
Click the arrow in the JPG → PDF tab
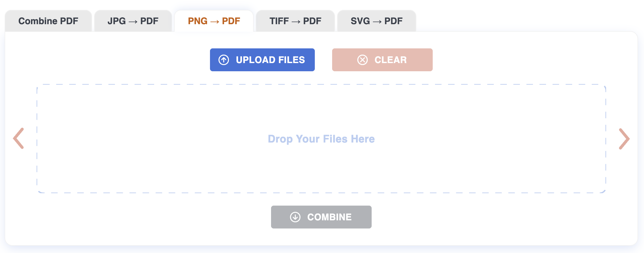(133, 22)
